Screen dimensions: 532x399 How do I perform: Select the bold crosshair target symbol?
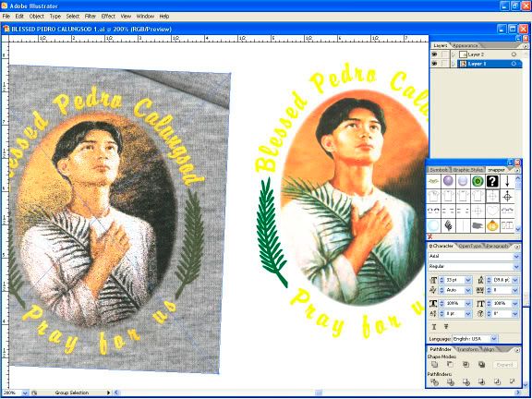pos(507,196)
